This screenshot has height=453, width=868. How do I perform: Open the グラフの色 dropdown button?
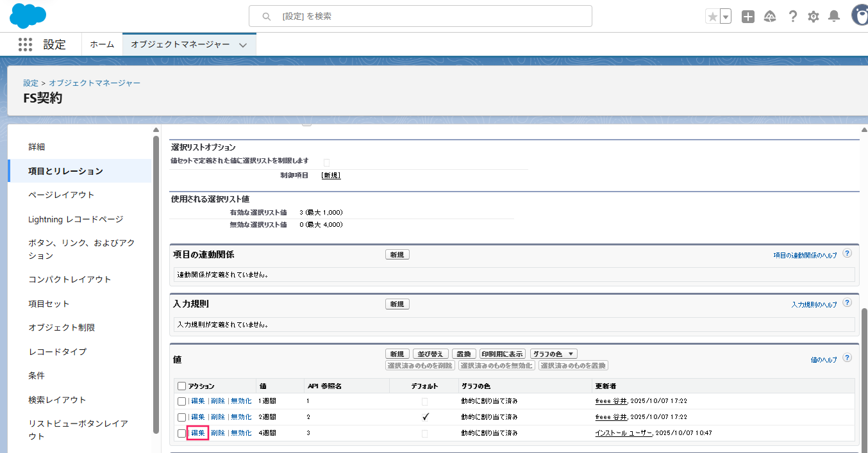click(x=554, y=354)
